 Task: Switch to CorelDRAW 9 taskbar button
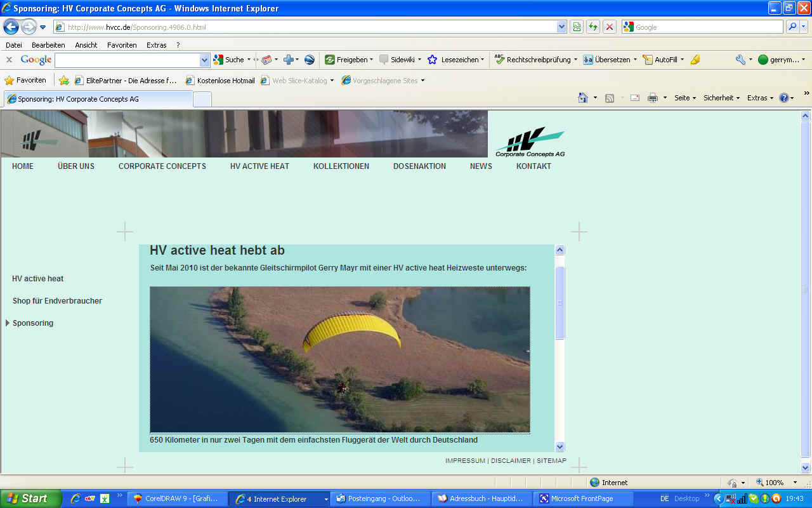pyautogui.click(x=177, y=499)
